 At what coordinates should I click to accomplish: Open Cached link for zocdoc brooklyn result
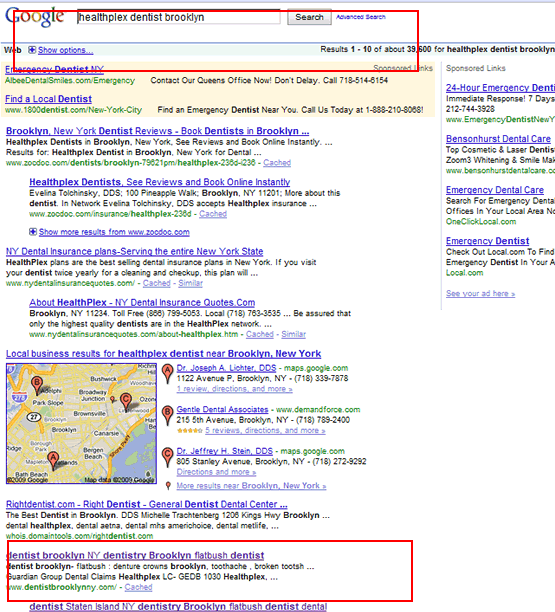click(x=277, y=163)
